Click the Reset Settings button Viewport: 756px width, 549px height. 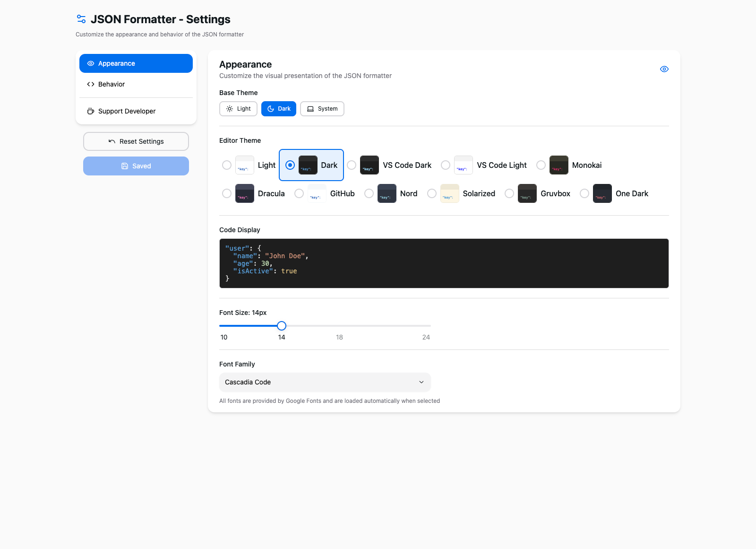[136, 141]
